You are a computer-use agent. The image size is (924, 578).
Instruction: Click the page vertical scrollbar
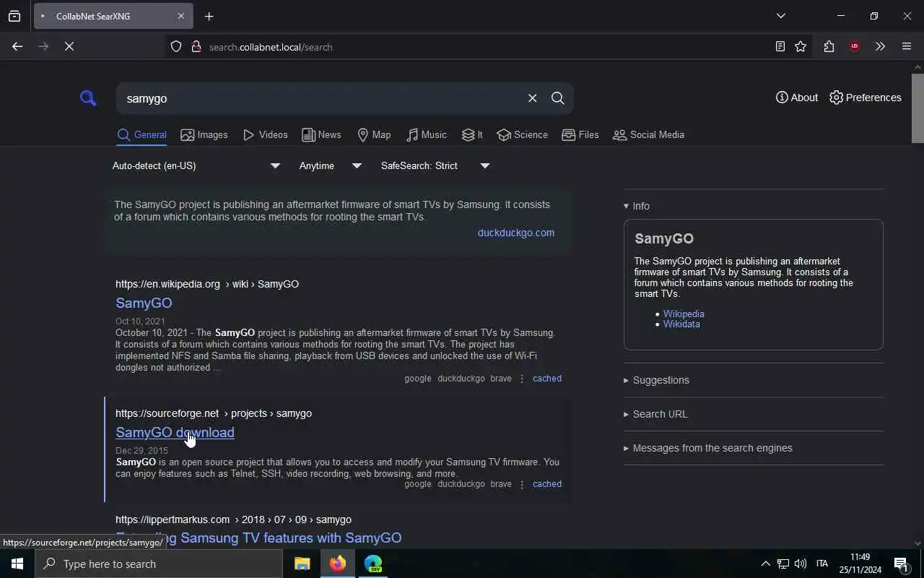pos(918,107)
